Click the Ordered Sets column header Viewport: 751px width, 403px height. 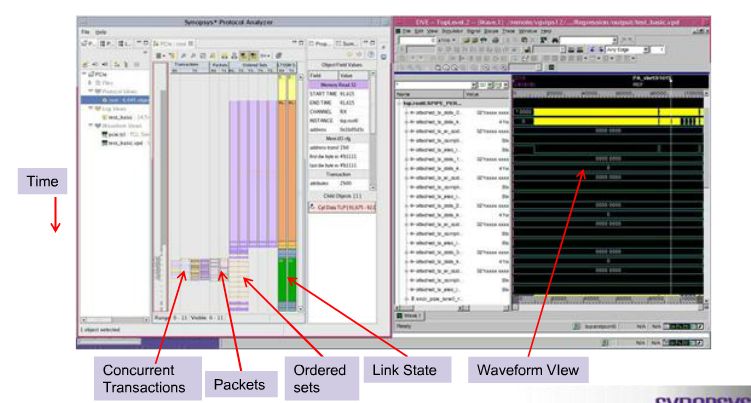[x=254, y=65]
